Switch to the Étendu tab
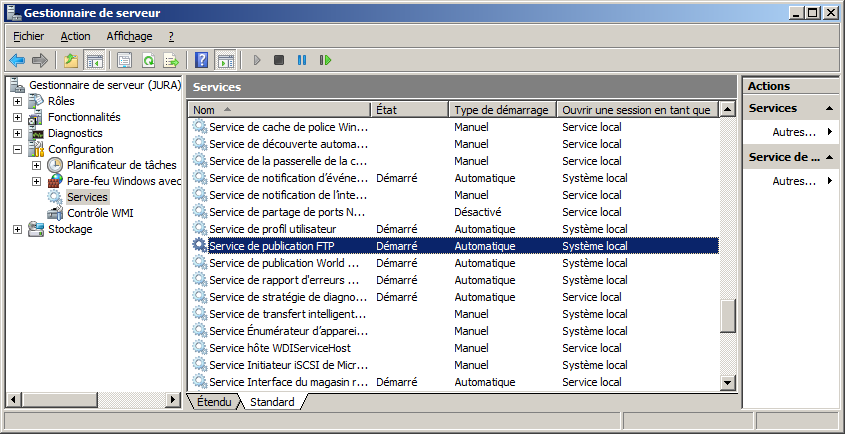845x434 pixels. [x=214, y=402]
